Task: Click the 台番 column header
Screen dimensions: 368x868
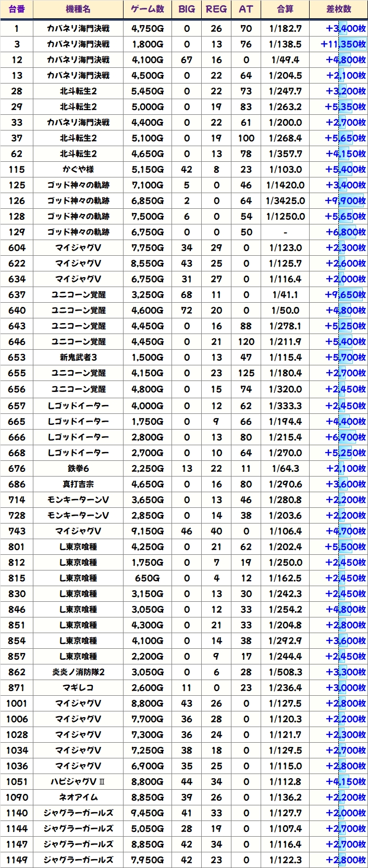Action: (17, 9)
